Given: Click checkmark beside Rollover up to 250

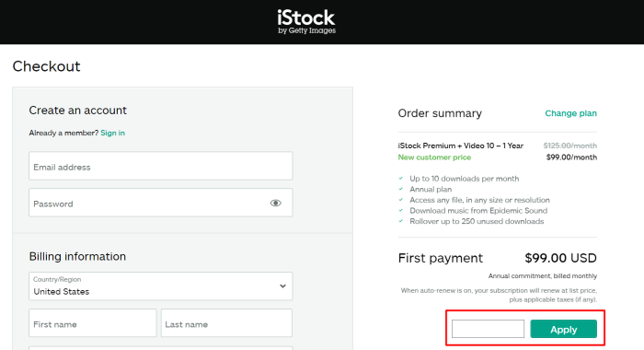Looking at the screenshot, I should [x=401, y=221].
